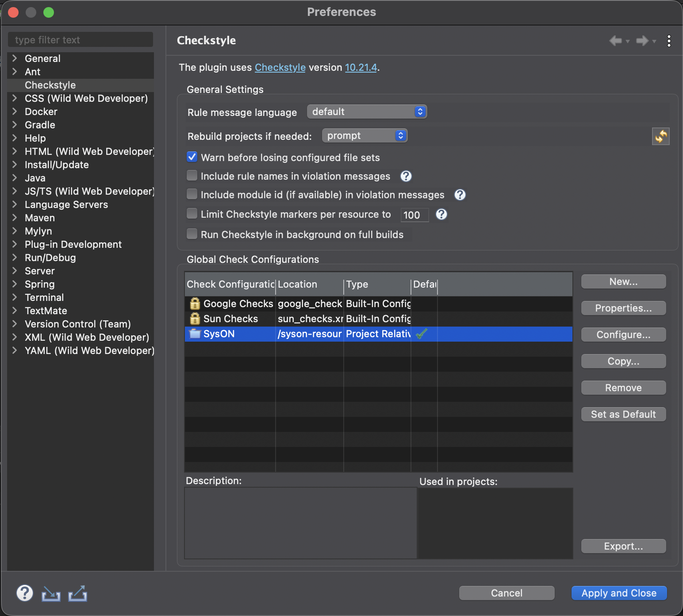This screenshot has width=683, height=616.
Task: Open the Maven preferences page
Action: pyautogui.click(x=39, y=218)
